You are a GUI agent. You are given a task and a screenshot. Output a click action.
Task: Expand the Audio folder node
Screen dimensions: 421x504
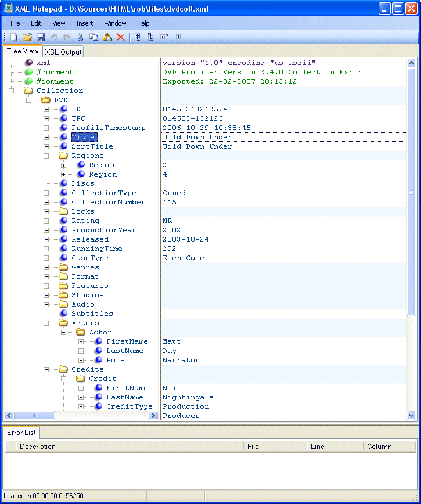(46, 304)
